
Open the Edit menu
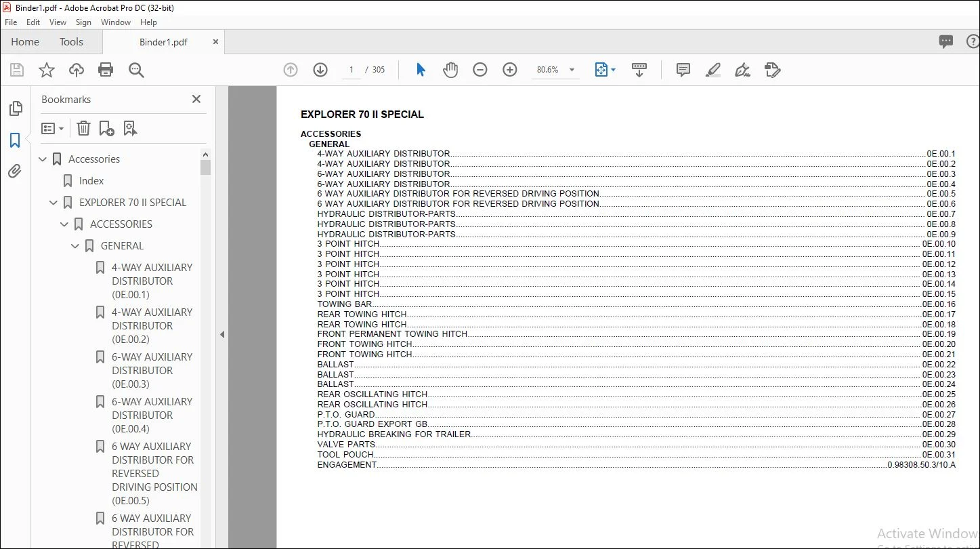[33, 22]
